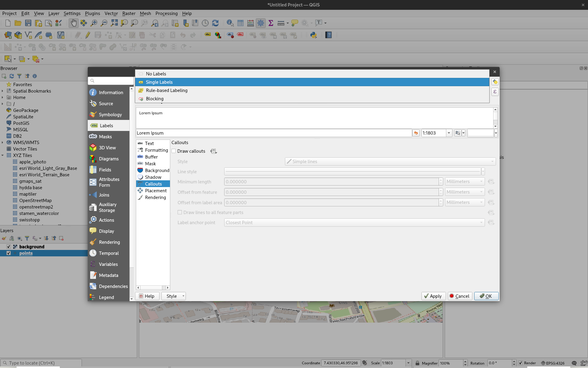Click the Refresh map icon in toolbar
This screenshot has height=368, width=588.
point(215,23)
